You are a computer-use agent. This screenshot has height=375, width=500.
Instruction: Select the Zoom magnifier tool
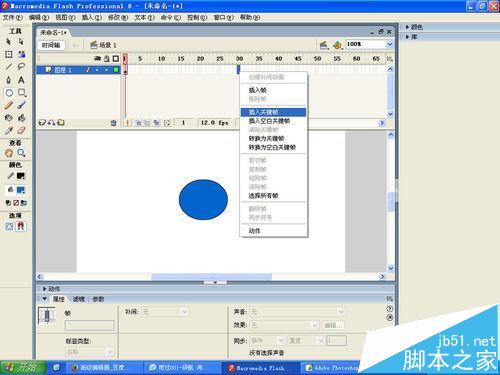click(x=21, y=153)
